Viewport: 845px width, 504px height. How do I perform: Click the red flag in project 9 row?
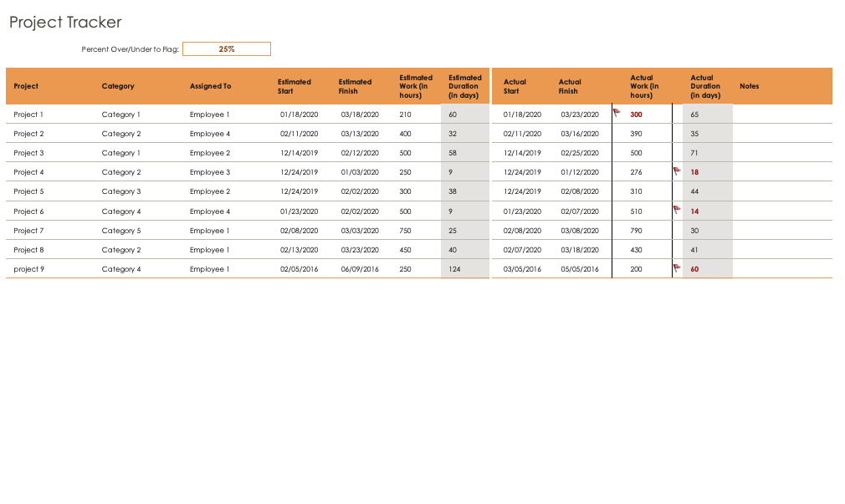677,267
